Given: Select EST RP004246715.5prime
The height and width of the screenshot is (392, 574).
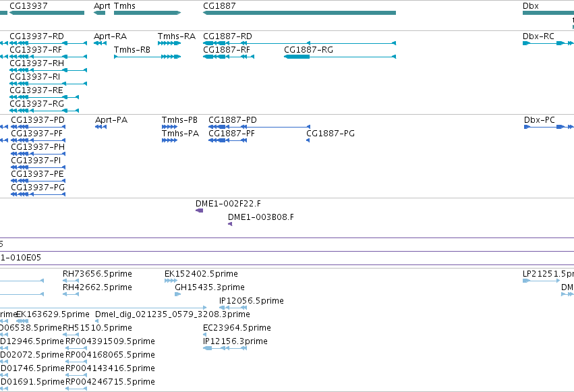Looking at the screenshot, I should [x=110, y=383].
